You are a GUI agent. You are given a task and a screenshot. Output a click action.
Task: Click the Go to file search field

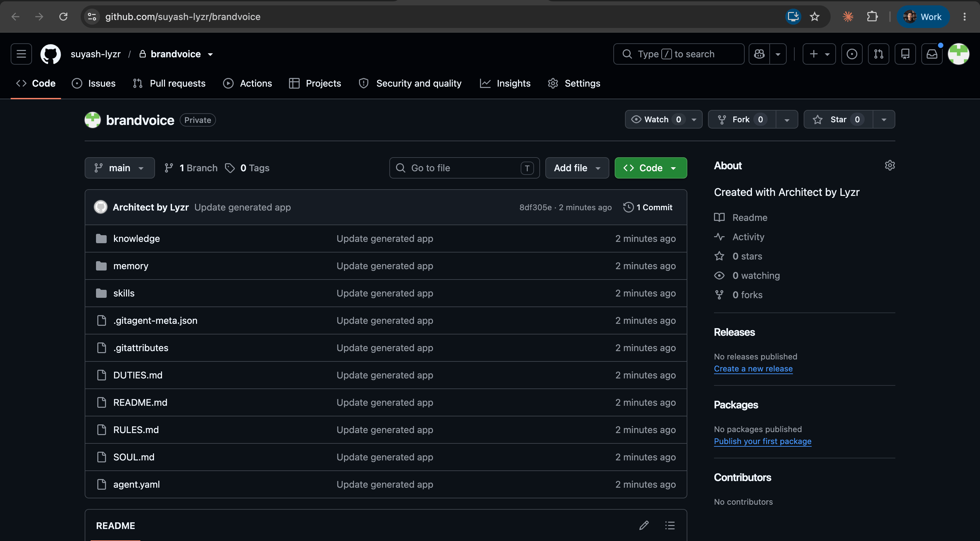pyautogui.click(x=464, y=168)
